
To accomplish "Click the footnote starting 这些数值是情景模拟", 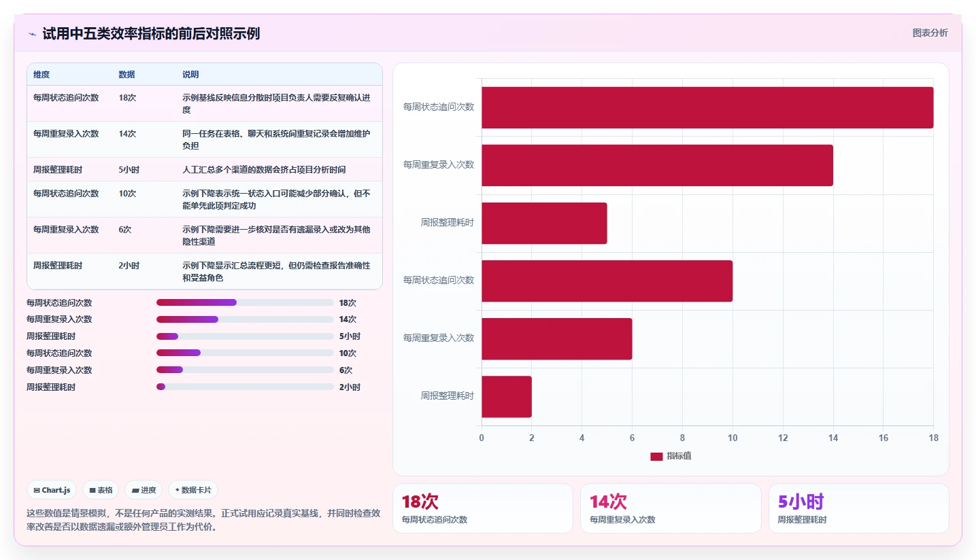I will pyautogui.click(x=203, y=520).
